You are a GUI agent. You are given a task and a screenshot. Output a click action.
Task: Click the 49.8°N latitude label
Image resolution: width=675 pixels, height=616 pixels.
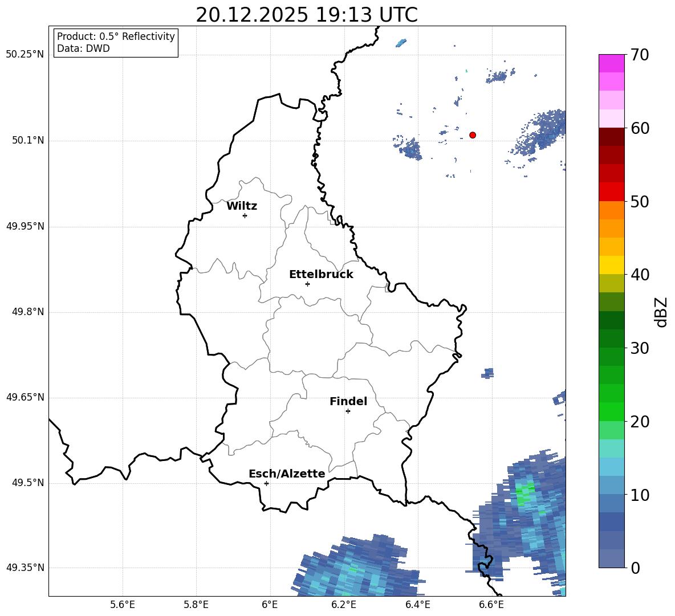coord(28,312)
